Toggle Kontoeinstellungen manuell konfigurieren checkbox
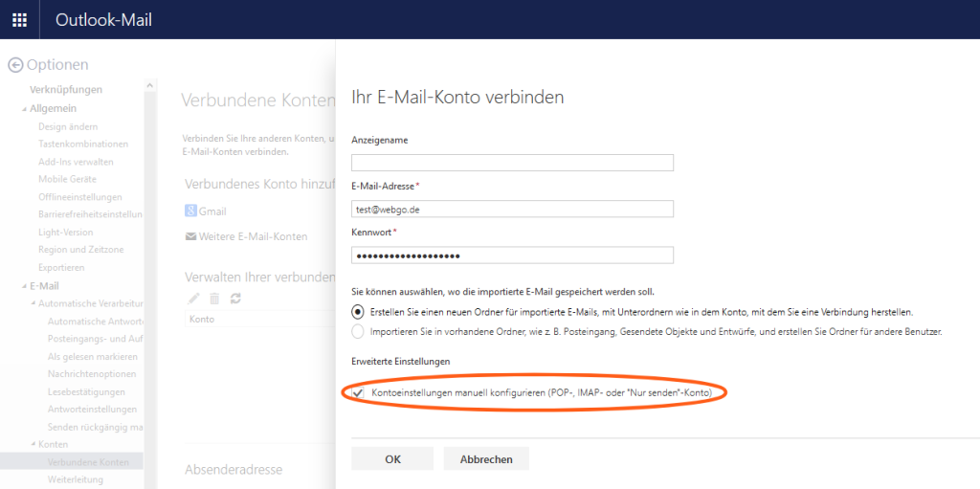 (x=359, y=392)
